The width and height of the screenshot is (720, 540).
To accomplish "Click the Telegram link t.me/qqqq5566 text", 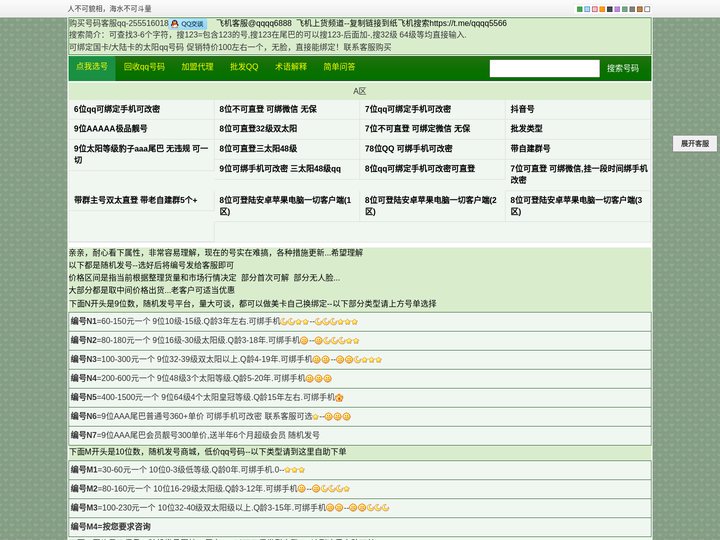I will [x=468, y=23].
